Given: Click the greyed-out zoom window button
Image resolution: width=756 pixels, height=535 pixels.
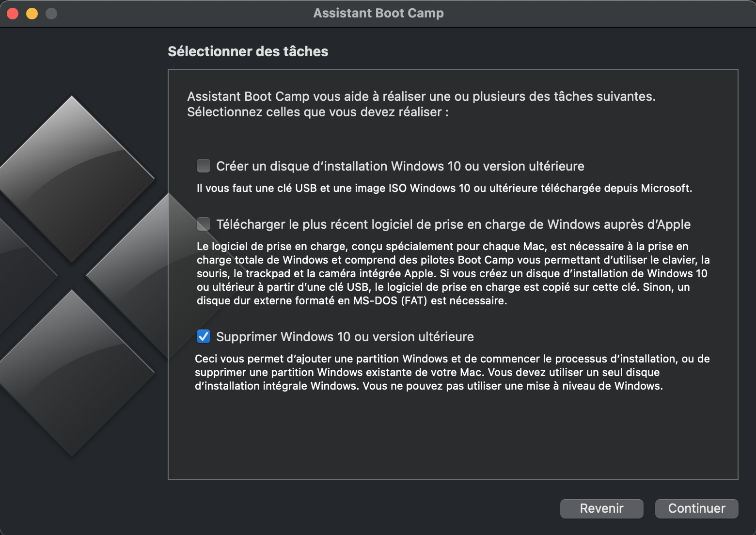Looking at the screenshot, I should tap(51, 14).
